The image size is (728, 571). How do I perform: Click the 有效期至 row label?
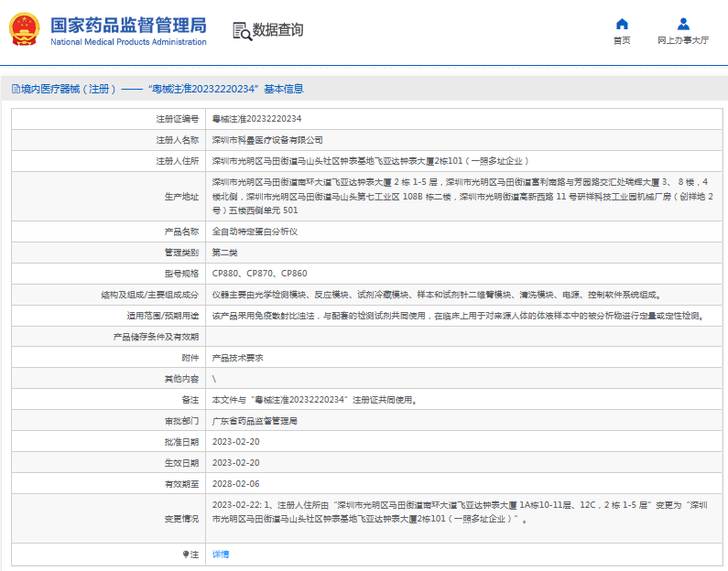click(181, 484)
